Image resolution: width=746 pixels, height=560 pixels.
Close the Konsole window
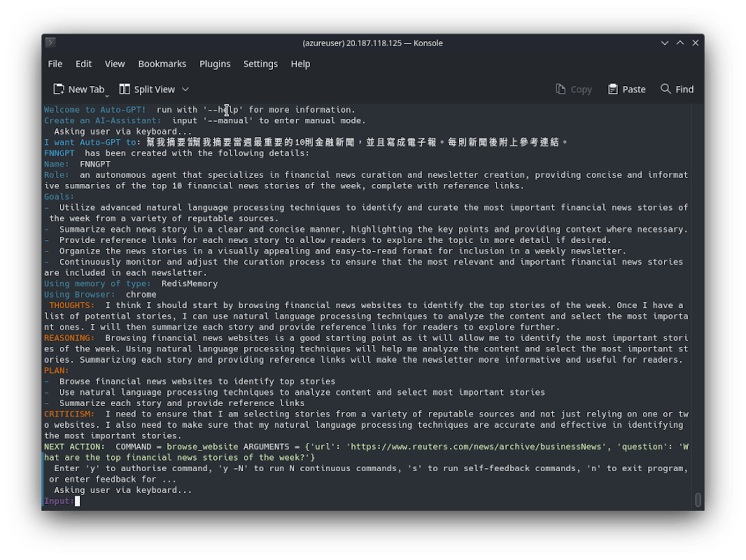695,43
